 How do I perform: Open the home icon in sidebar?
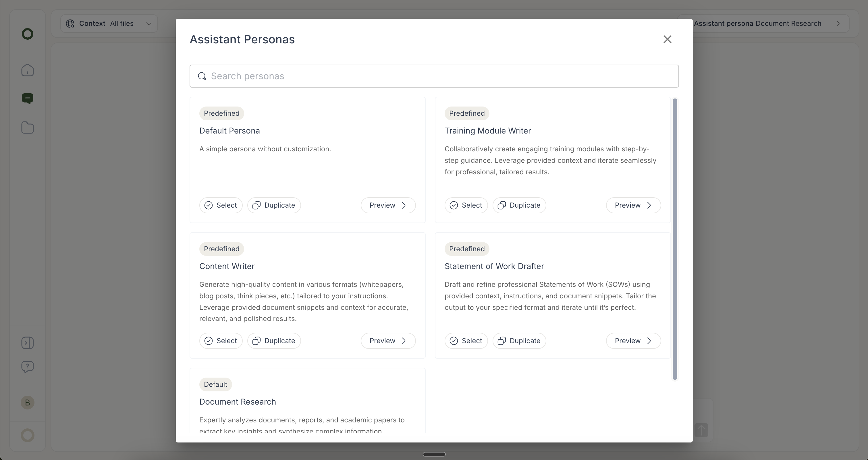pos(28,70)
